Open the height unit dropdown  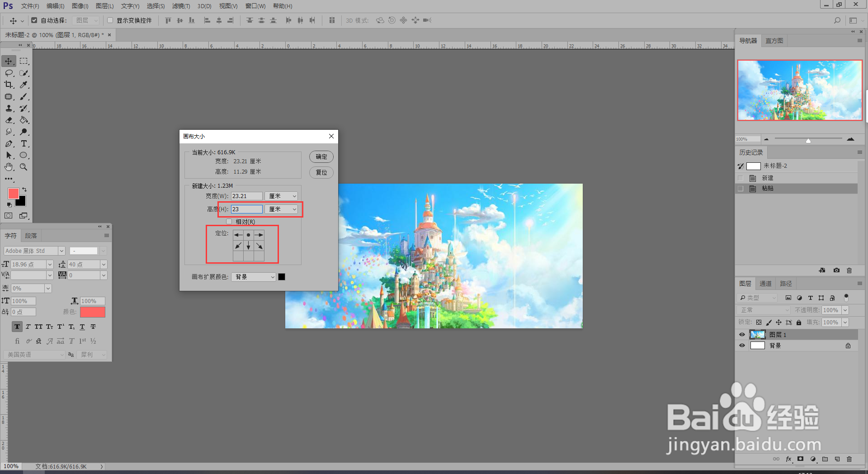[281, 209]
